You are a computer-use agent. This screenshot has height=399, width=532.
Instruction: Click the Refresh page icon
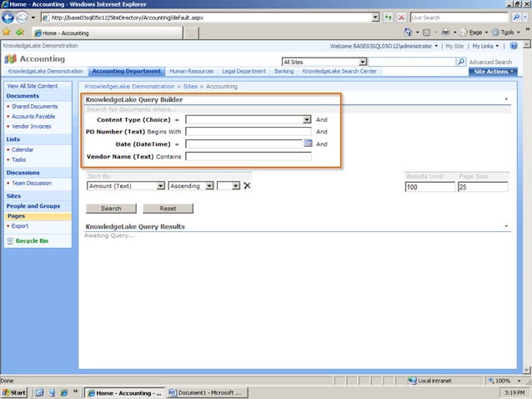tap(388, 18)
